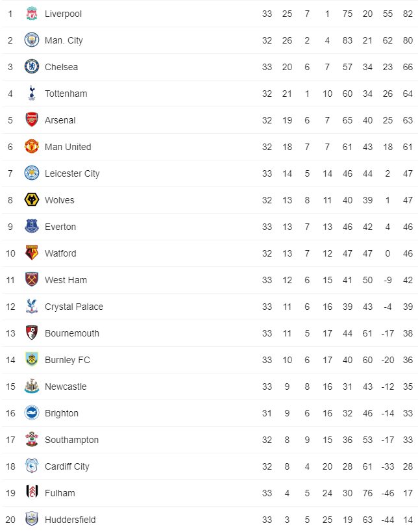Click the Man United crest

pyautogui.click(x=32, y=146)
